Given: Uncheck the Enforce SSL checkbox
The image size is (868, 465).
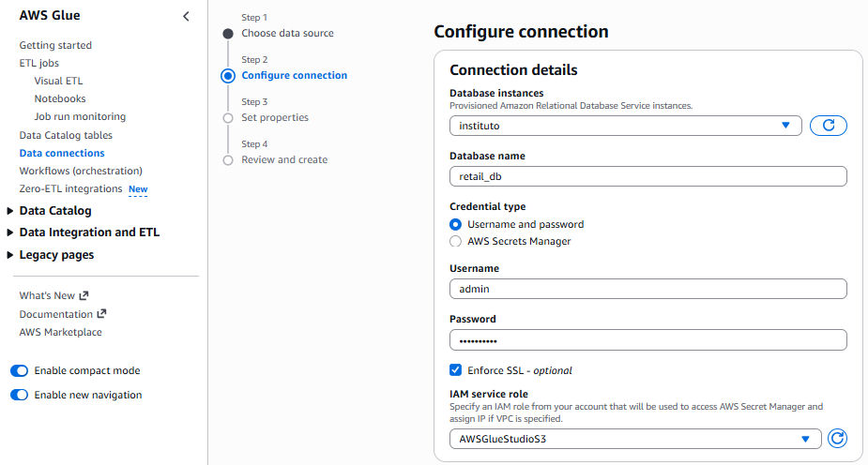Looking at the screenshot, I should (456, 370).
